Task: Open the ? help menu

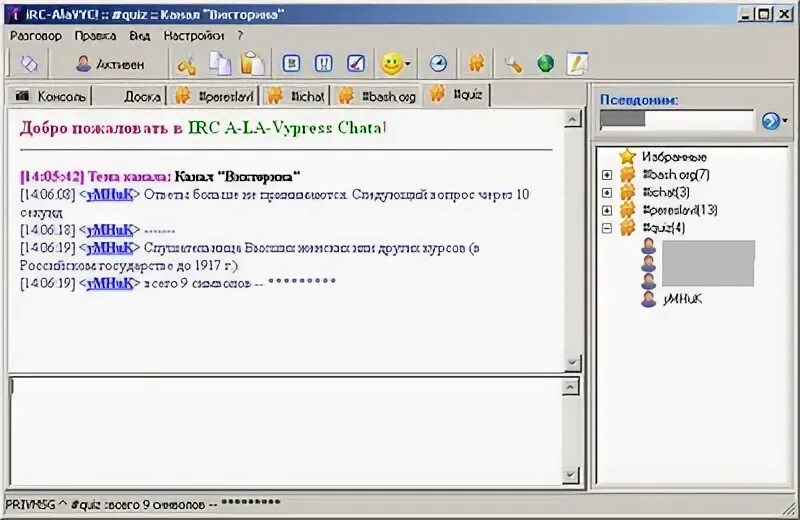Action: [x=240, y=36]
